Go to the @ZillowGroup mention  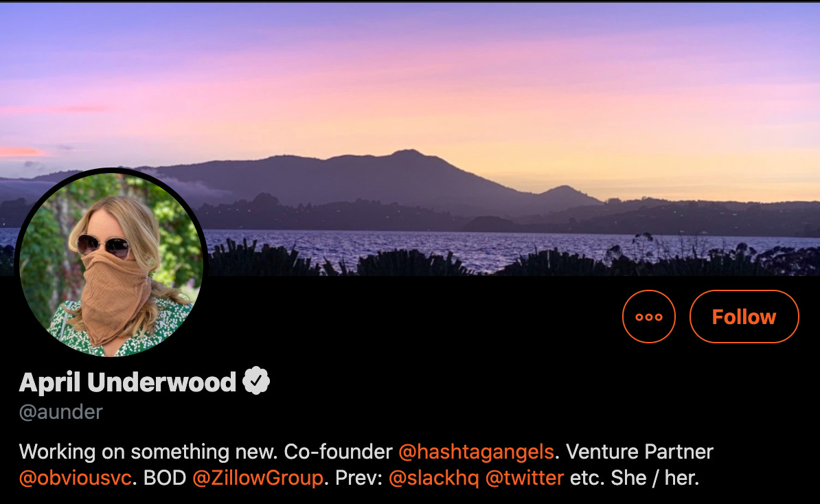tap(258, 478)
